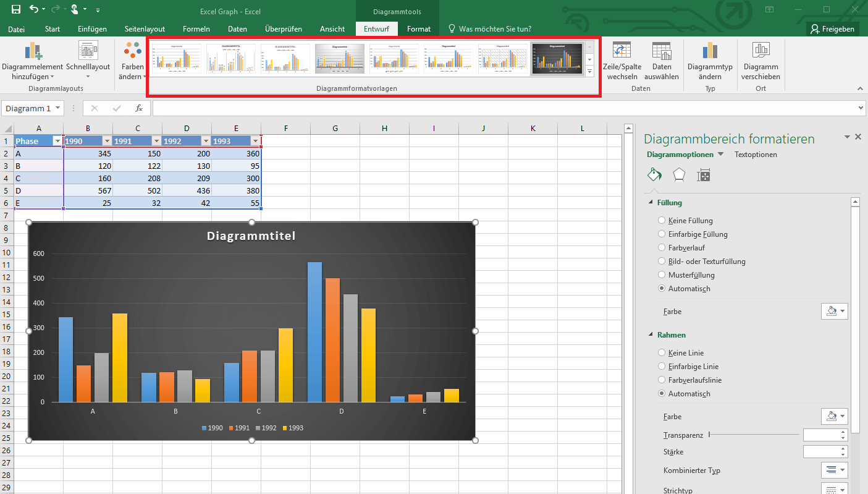Collapse the Rahmen section
This screenshot has width=868, height=494.
click(x=651, y=335)
